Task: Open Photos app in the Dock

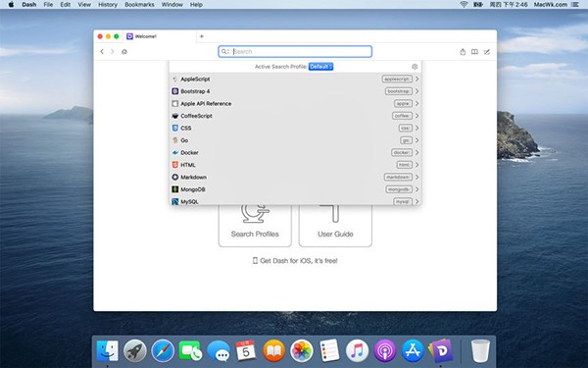Action: coord(302,350)
